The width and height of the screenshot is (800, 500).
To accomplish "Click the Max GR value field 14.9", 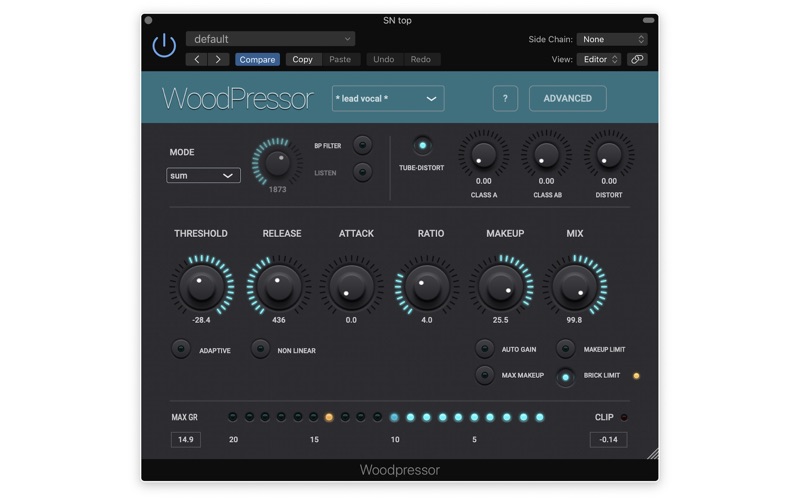I will pos(186,440).
